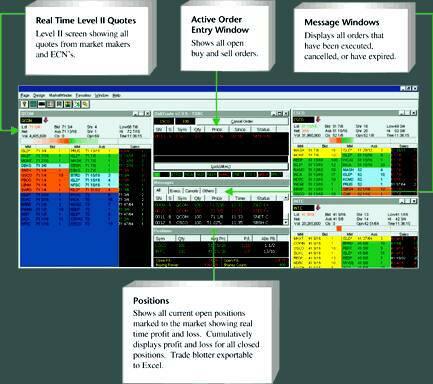
Task: Click the QCOM red-green bid/ask strength bar
Action: pyautogui.click(x=65, y=141)
